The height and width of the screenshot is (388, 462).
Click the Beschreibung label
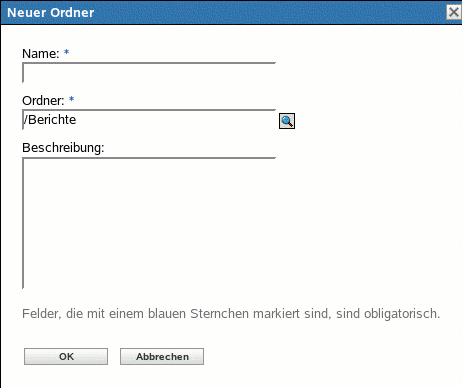63,148
